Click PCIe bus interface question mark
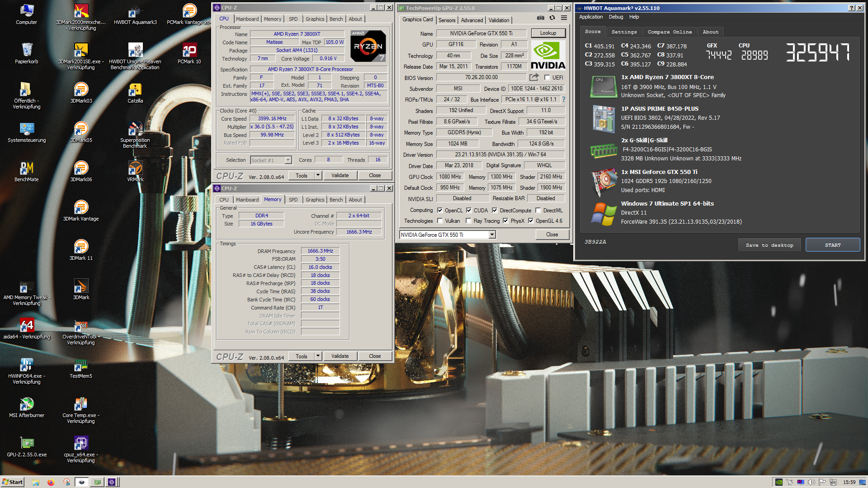 564,99
